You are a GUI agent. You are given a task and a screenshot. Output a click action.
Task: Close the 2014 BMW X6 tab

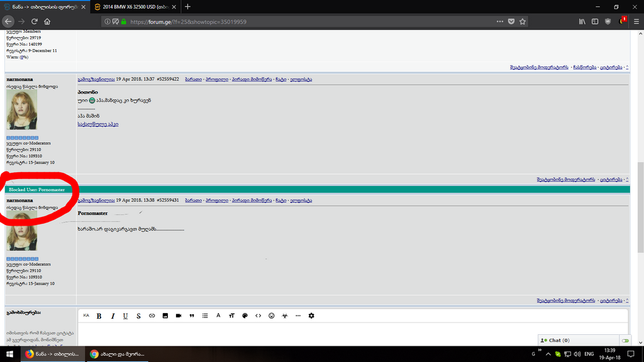coord(174,7)
